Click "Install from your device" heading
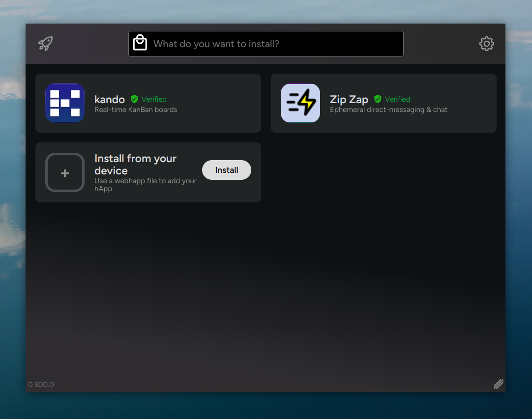 click(x=135, y=165)
